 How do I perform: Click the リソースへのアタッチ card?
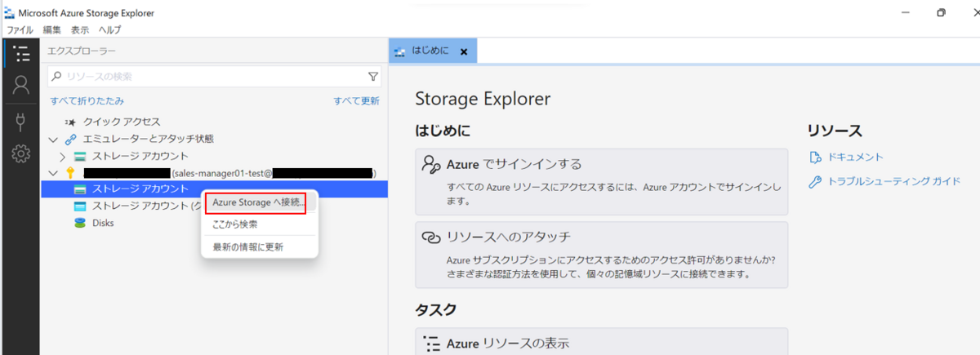(x=601, y=254)
